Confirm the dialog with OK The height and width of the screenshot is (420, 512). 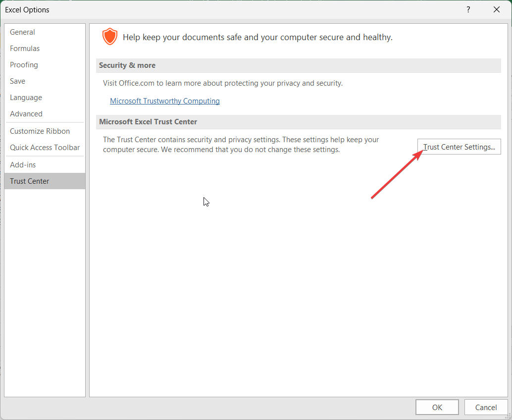(437, 407)
